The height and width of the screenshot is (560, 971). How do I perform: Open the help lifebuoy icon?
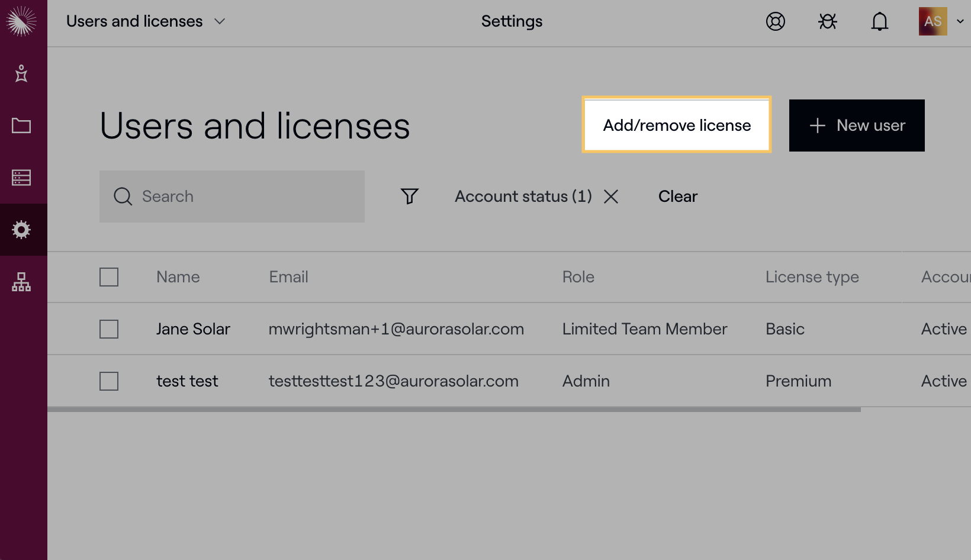coord(775,21)
